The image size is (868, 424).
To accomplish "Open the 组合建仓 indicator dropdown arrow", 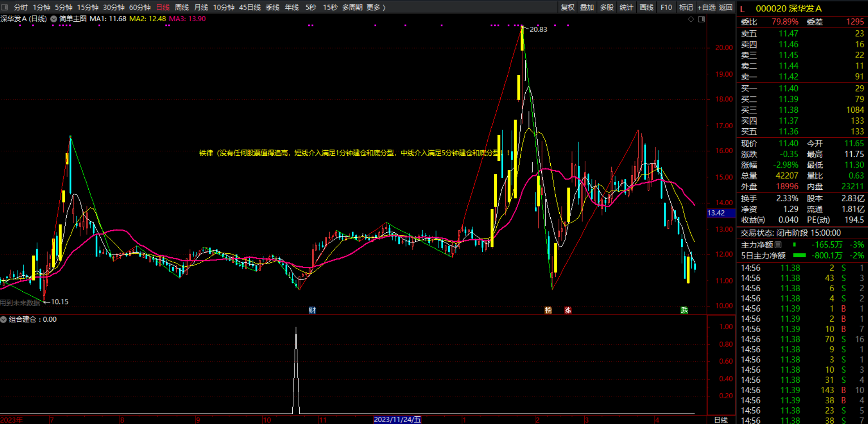I will click(4, 319).
